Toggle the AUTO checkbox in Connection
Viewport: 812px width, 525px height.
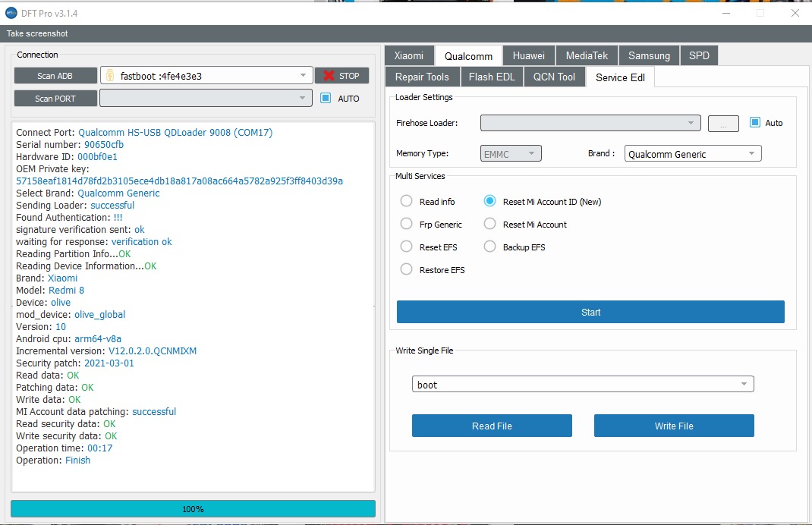(326, 98)
